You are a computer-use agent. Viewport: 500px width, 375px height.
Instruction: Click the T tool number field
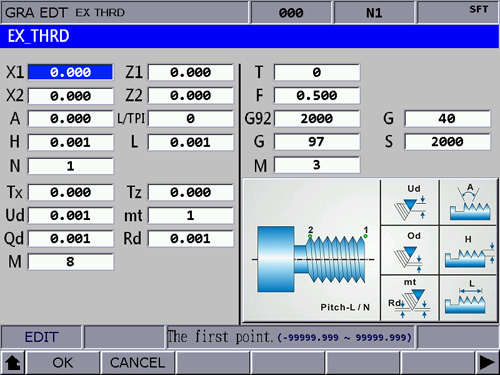pos(317,72)
